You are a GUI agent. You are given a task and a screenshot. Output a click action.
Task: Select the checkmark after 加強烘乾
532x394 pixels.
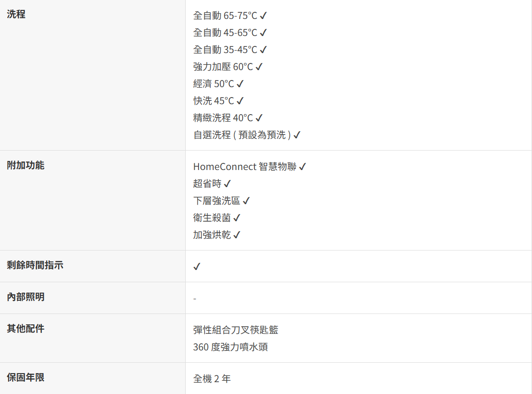237,235
